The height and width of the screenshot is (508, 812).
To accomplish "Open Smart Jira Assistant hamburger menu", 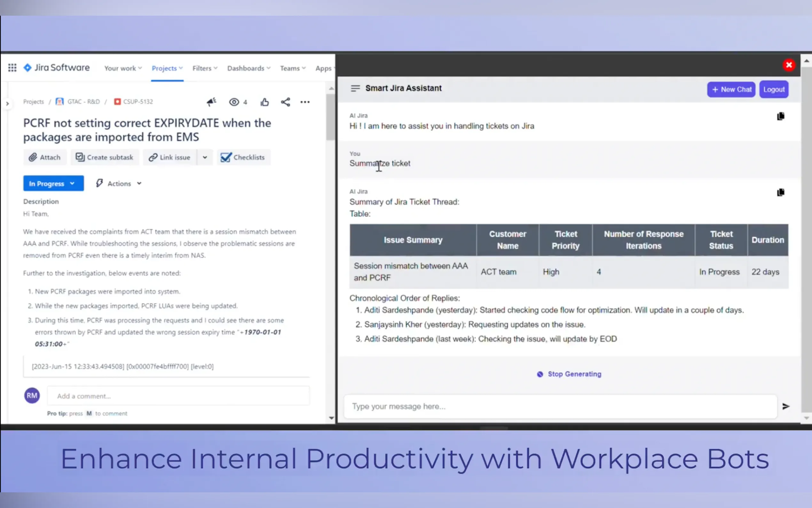I will point(355,88).
